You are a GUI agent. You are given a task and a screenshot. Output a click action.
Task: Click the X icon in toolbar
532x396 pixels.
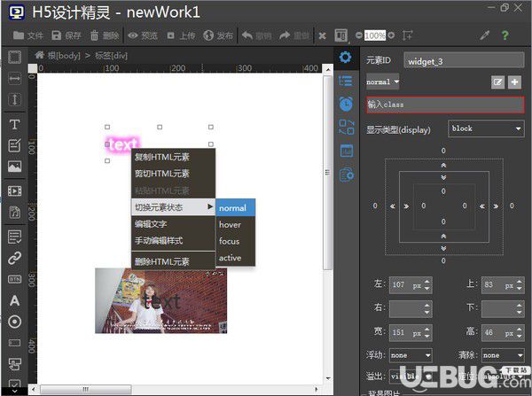point(323,35)
